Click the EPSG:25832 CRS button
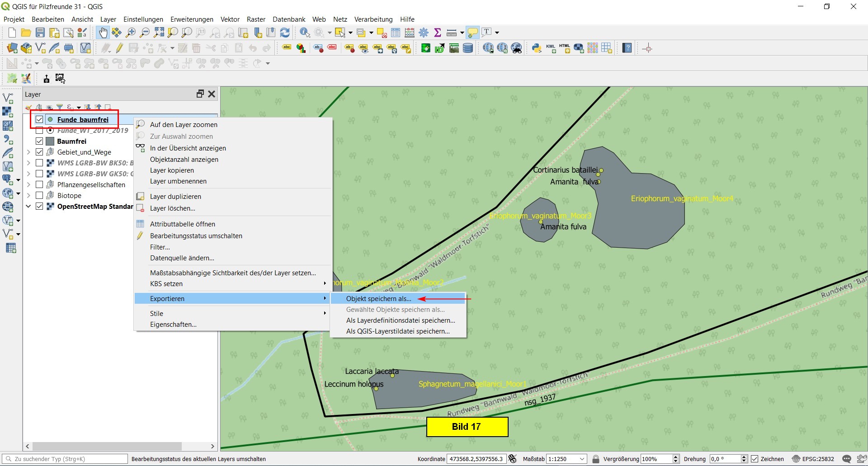 point(813,459)
